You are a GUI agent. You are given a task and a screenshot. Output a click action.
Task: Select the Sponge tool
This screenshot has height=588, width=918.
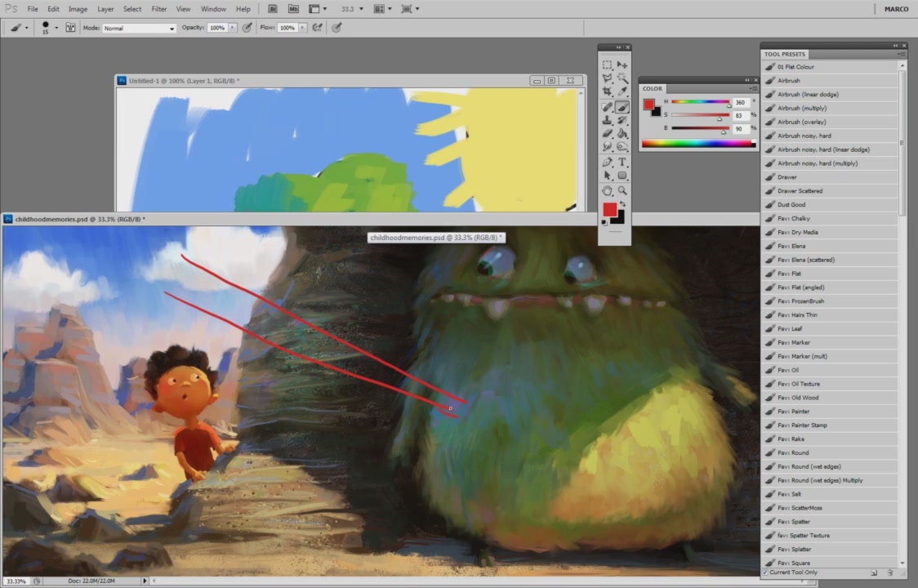[x=622, y=146]
